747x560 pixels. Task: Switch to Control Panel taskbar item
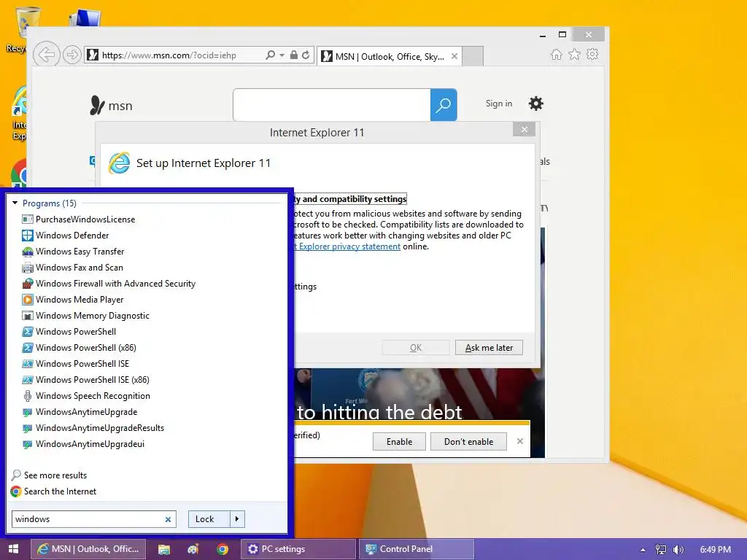tap(417, 549)
